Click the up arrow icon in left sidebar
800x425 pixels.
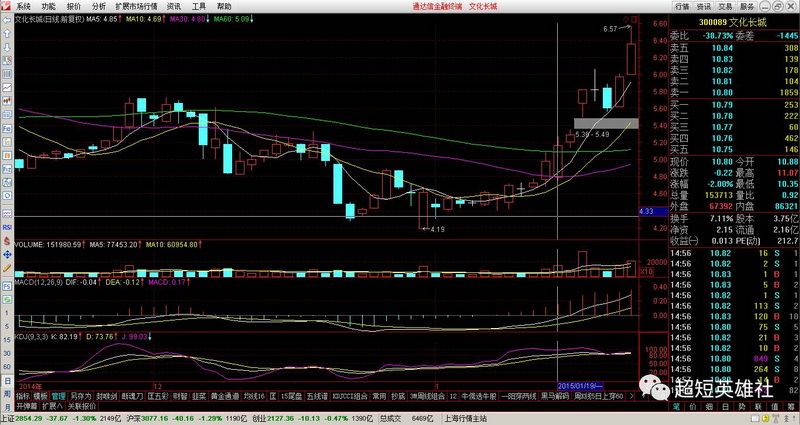(x=6, y=34)
